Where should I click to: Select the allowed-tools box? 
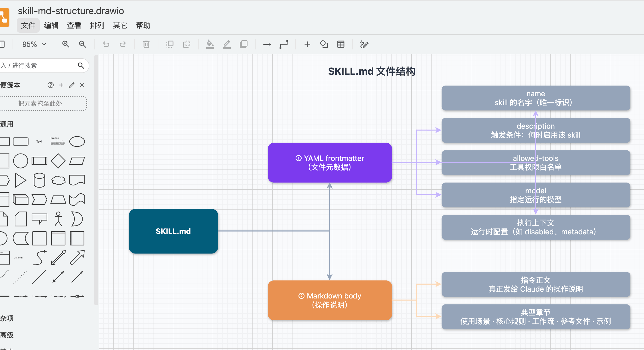[536, 163]
